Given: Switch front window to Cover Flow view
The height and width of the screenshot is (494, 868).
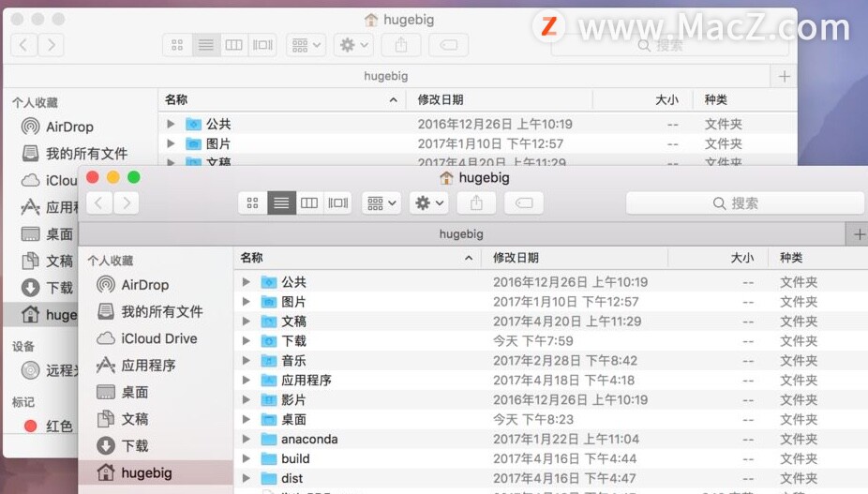Looking at the screenshot, I should (x=338, y=203).
